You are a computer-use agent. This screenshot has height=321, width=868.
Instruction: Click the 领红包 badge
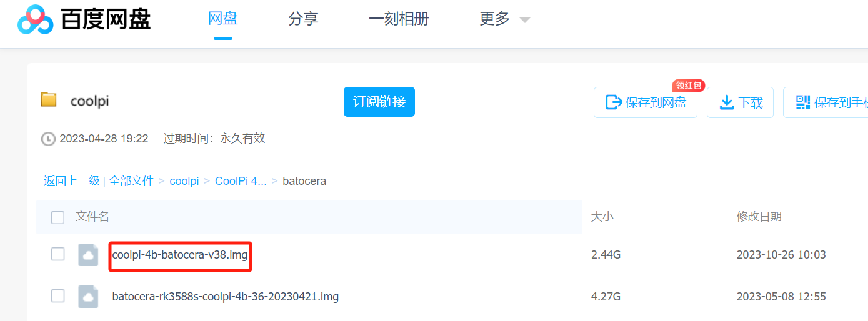689,86
